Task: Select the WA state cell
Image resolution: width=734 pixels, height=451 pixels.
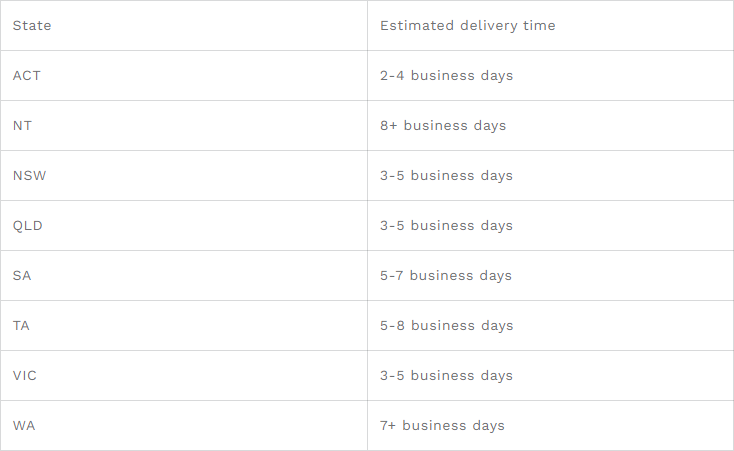Action: click(x=184, y=426)
